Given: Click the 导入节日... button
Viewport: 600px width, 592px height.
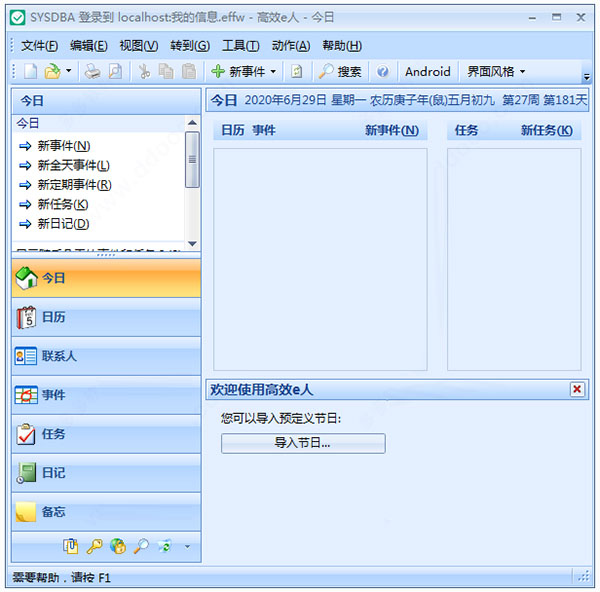Looking at the screenshot, I should pyautogui.click(x=303, y=443).
